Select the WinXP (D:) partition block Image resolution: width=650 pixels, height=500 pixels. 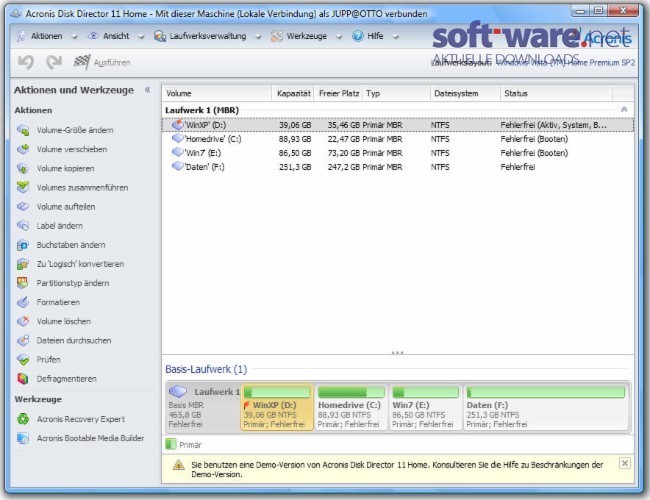coord(277,408)
